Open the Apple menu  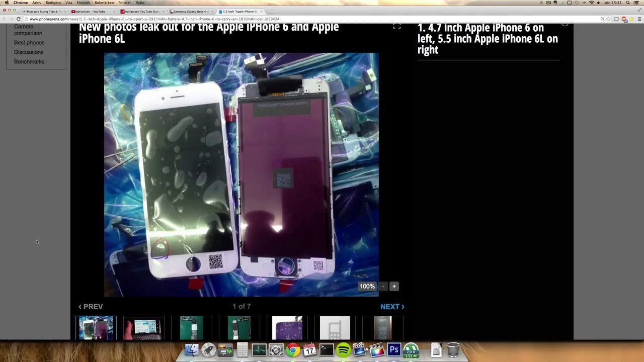point(7,3)
